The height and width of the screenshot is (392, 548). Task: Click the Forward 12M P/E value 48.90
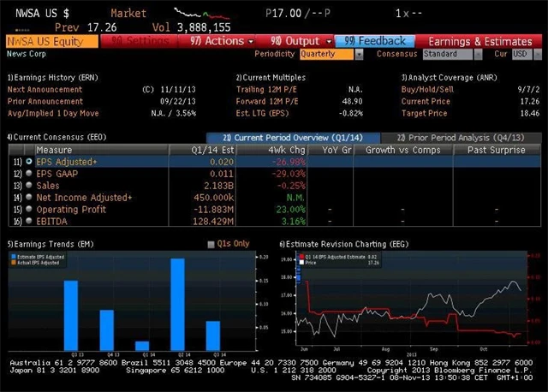point(352,101)
